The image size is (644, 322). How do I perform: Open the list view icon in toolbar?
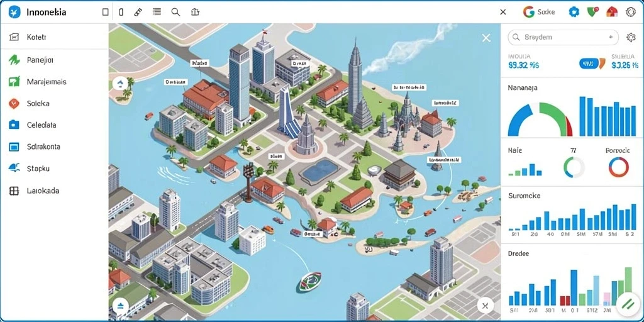click(x=157, y=12)
